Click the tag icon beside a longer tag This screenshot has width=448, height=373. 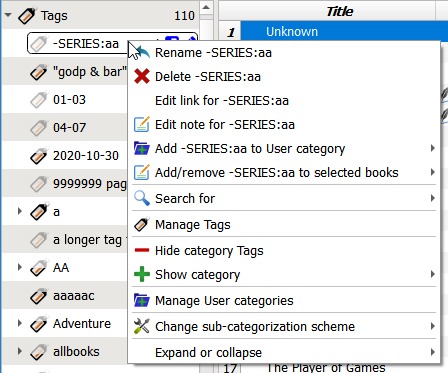pos(39,240)
